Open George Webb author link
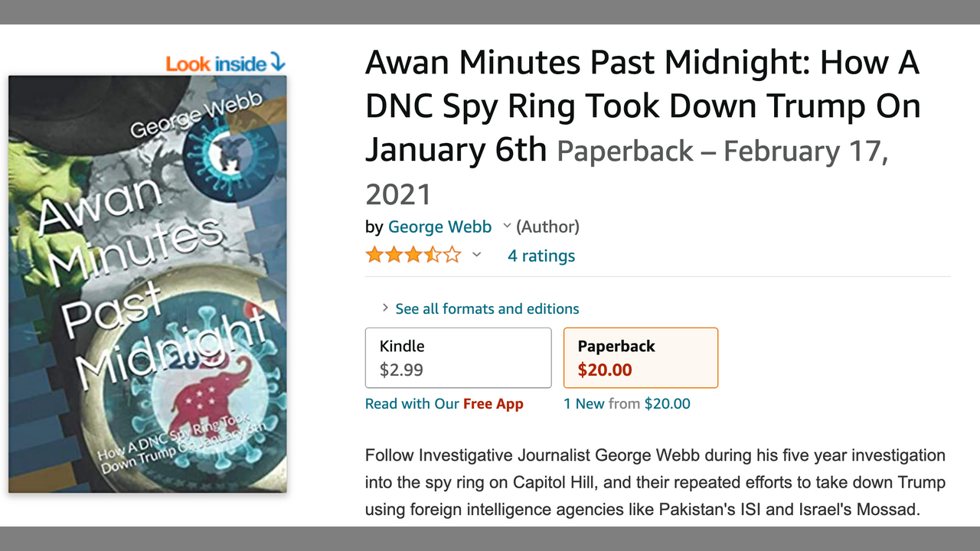The width and height of the screenshot is (980, 551). coord(439,227)
